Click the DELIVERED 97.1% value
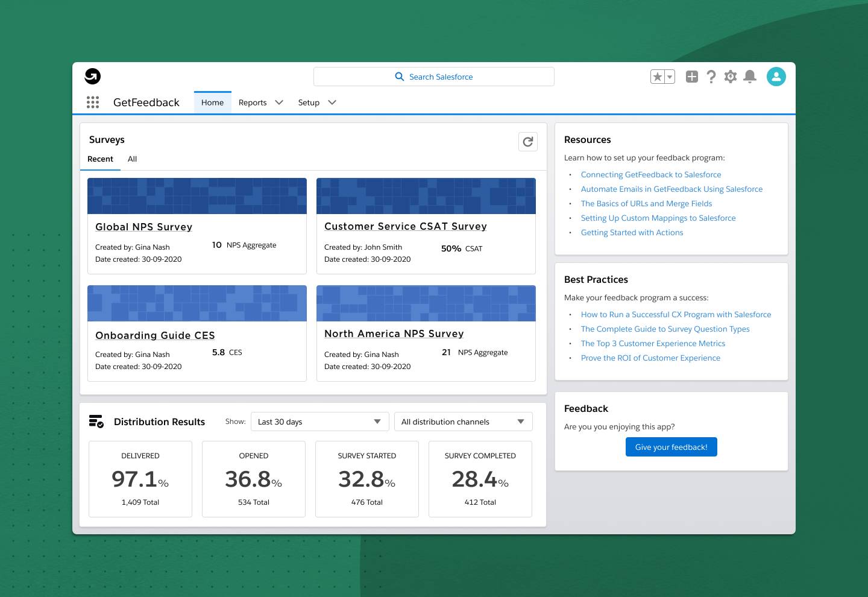This screenshot has width=868, height=597. (140, 479)
